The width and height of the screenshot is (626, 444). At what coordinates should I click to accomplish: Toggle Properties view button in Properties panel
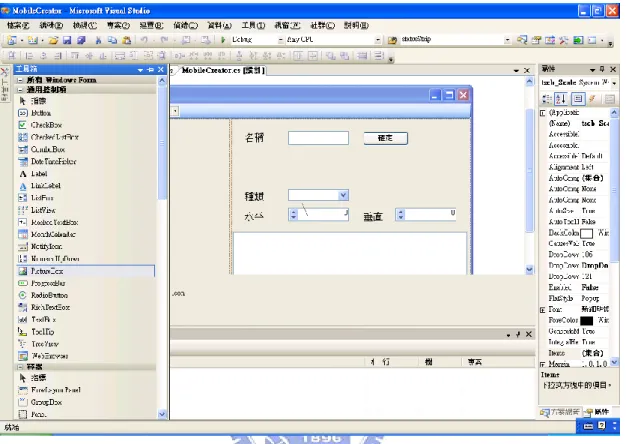(578, 99)
